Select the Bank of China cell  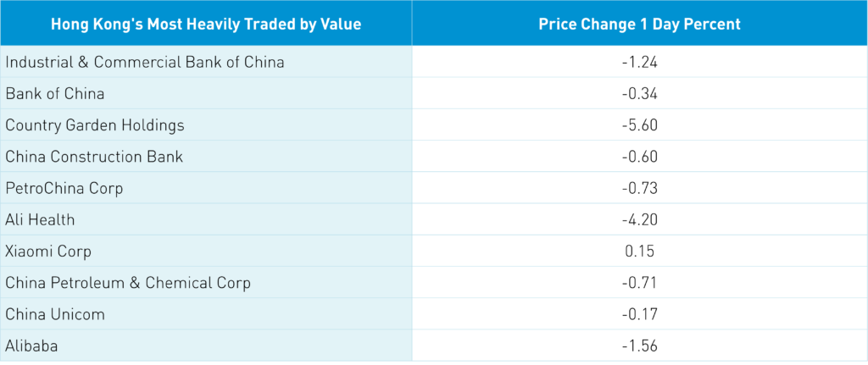(55, 93)
